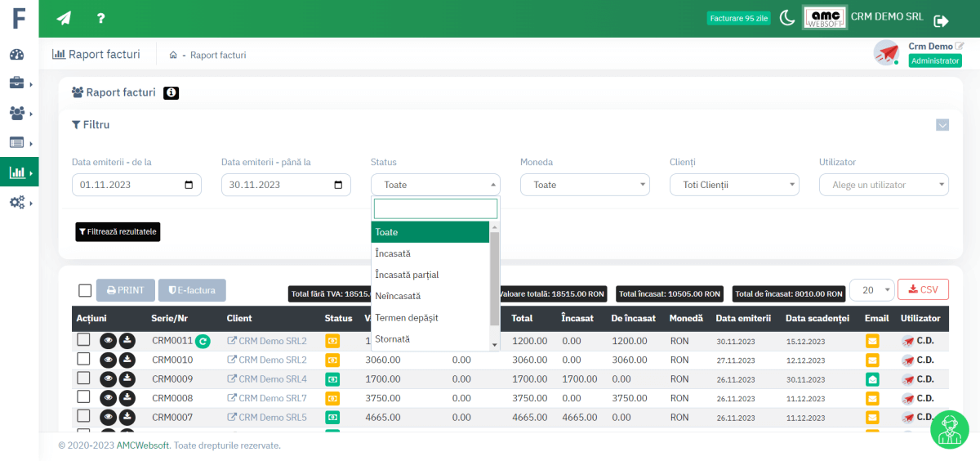Expand the Toti Clienții dropdown
Screen dimensions: 980x461
point(734,185)
